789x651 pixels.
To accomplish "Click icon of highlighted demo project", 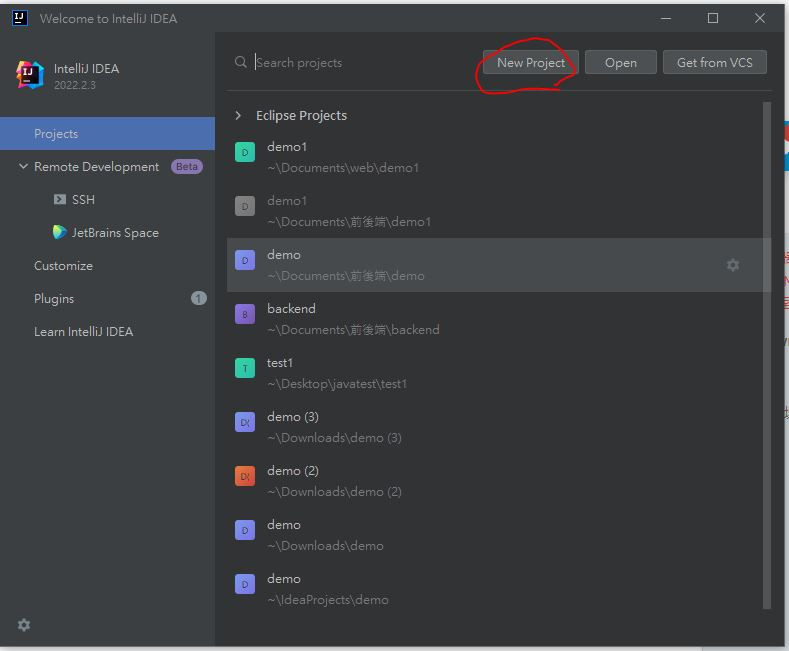I will (245, 260).
